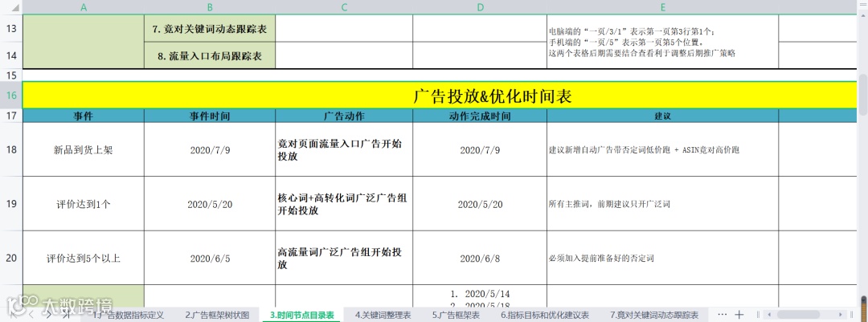Click the 建议新增自动广告带否定词低价跑 suggestion cell
This screenshot has width=868, height=322.
pos(662,149)
